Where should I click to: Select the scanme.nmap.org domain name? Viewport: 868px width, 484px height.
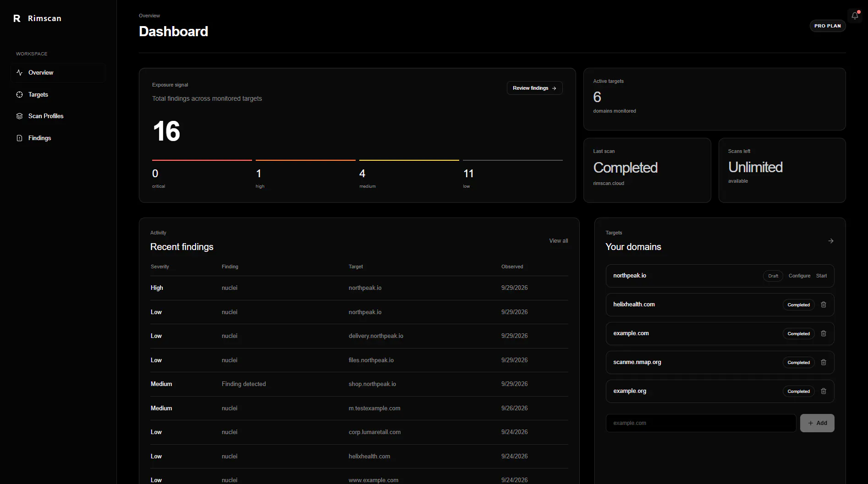point(637,362)
